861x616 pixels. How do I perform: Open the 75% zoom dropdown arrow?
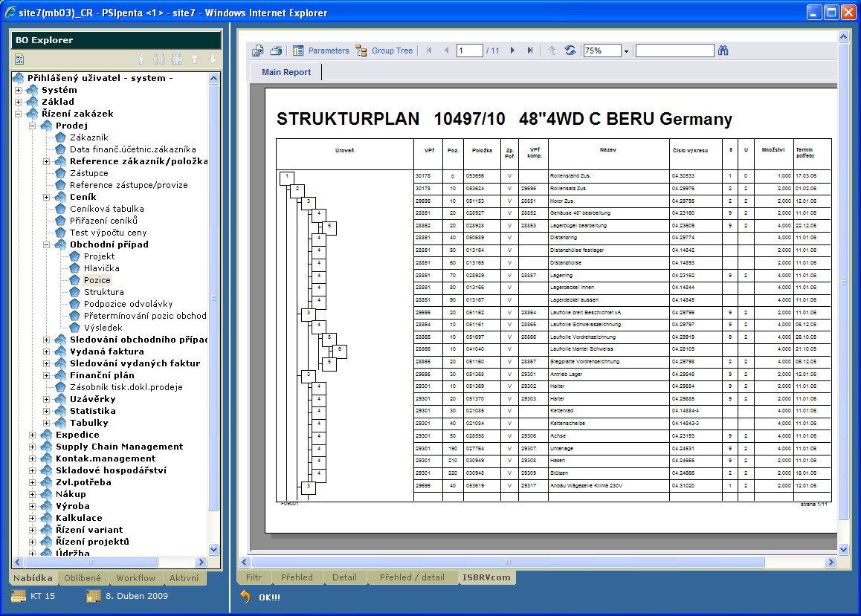click(626, 51)
